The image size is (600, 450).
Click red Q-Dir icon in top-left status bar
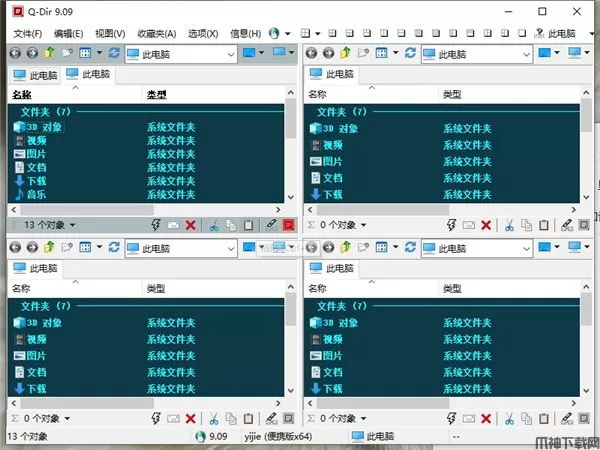pyautogui.click(x=289, y=225)
